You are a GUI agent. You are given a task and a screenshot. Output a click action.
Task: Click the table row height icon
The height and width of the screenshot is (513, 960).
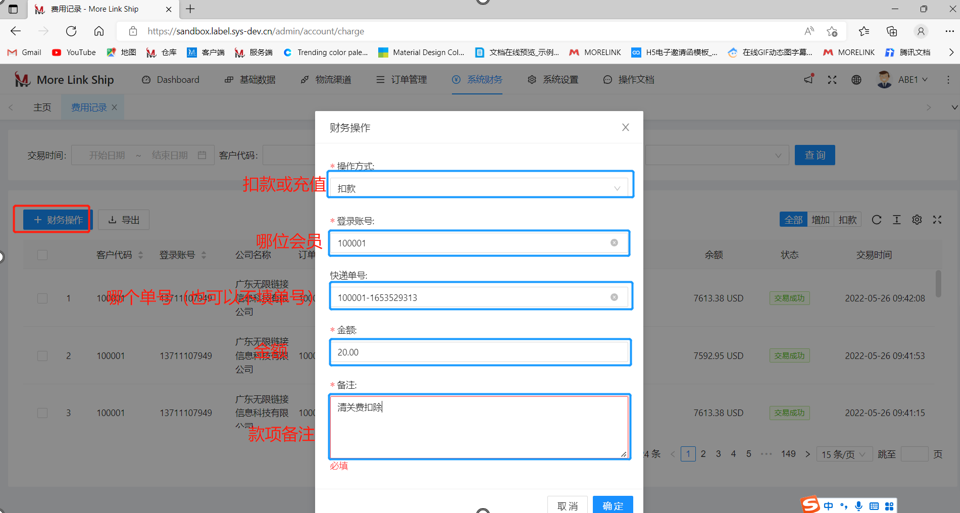click(x=897, y=220)
